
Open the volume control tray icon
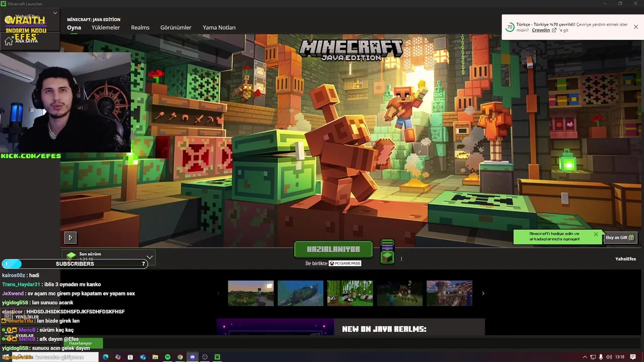point(609,357)
